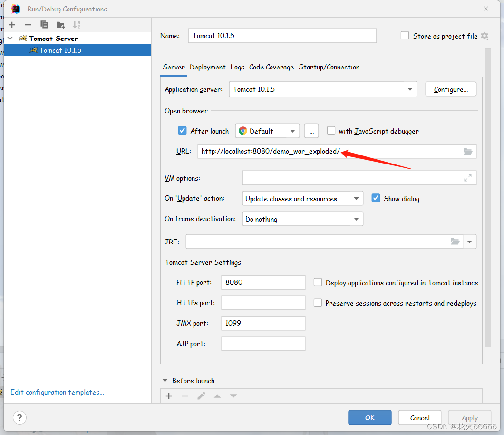The width and height of the screenshot is (504, 435).
Task: Open Store as project file settings gear
Action: (485, 36)
